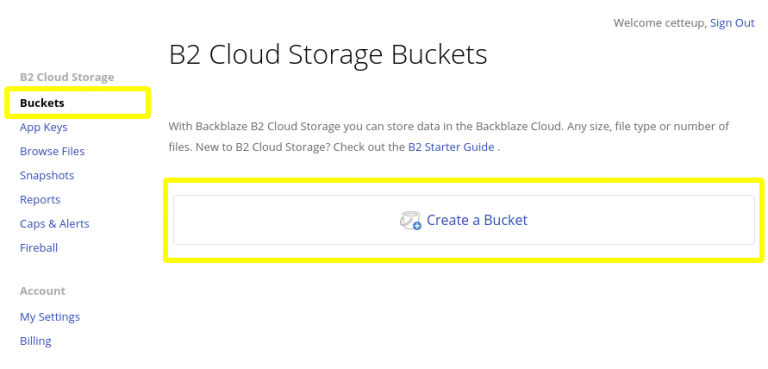This screenshot has width=768, height=369.
Task: Open My Settings under Account
Action: point(49,317)
